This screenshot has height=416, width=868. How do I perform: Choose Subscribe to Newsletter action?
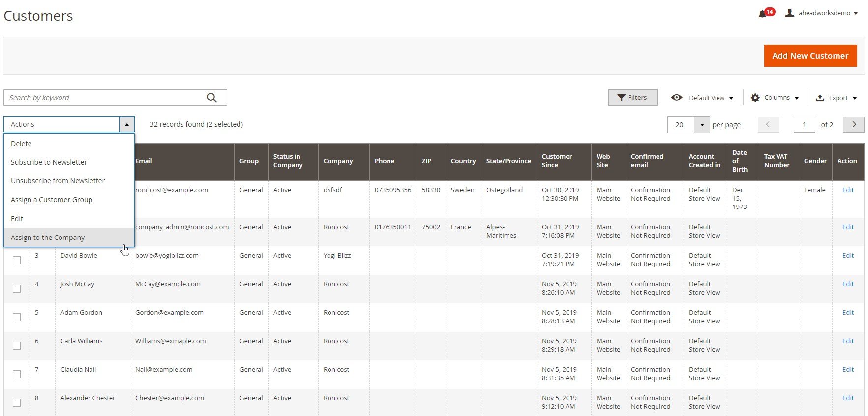(x=69, y=162)
